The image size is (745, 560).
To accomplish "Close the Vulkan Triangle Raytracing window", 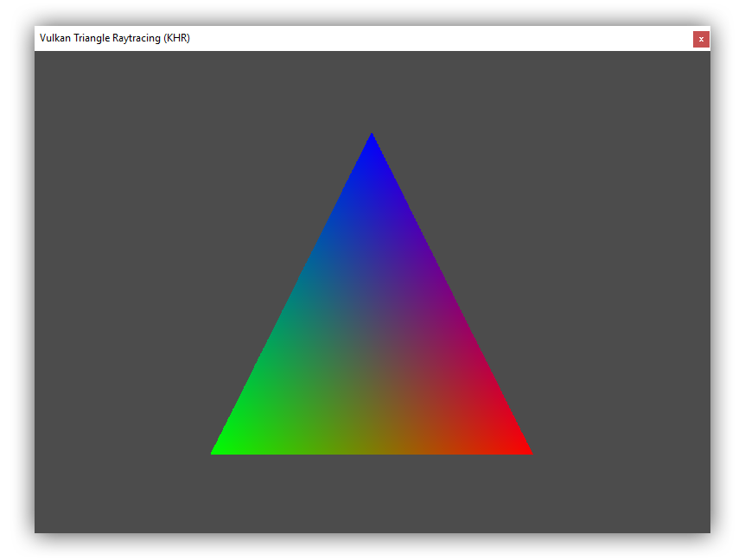I will tap(700, 39).
